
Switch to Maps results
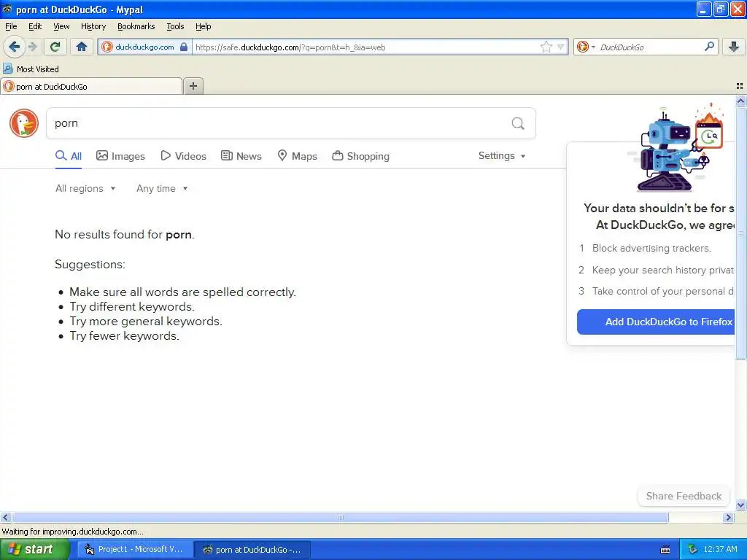point(298,156)
